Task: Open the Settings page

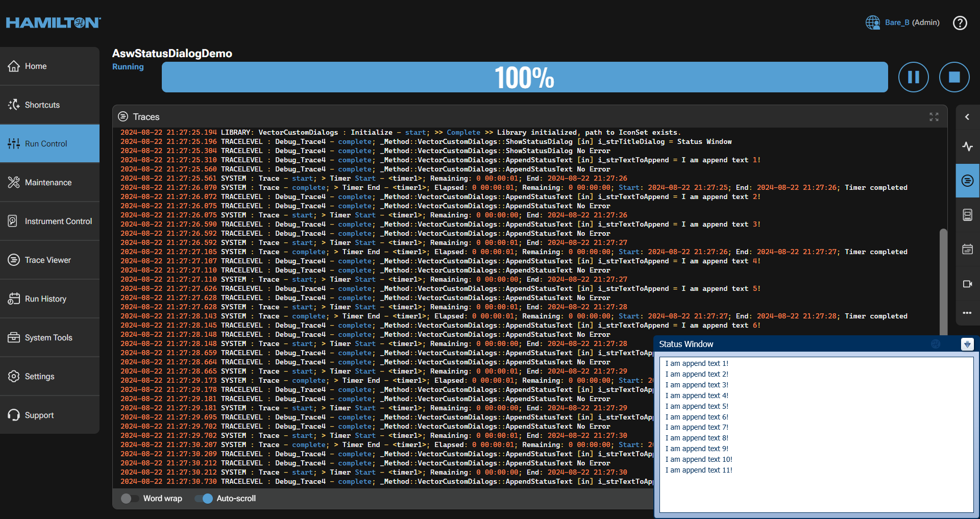Action: coord(50,377)
